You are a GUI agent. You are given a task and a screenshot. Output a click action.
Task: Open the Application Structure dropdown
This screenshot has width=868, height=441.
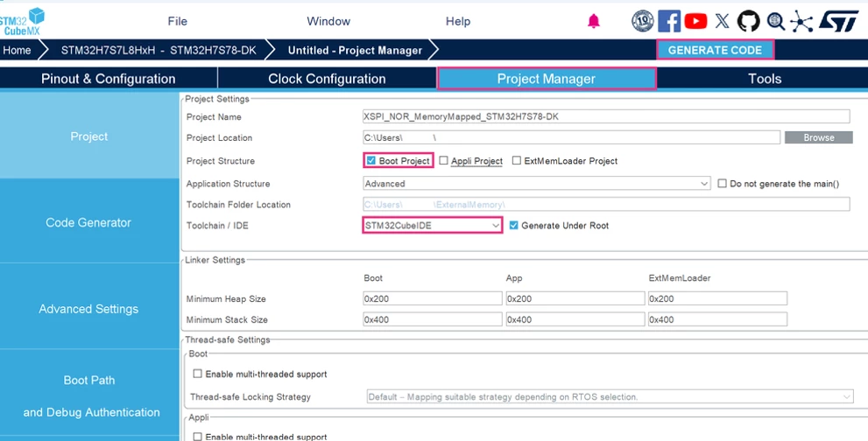[x=536, y=183]
